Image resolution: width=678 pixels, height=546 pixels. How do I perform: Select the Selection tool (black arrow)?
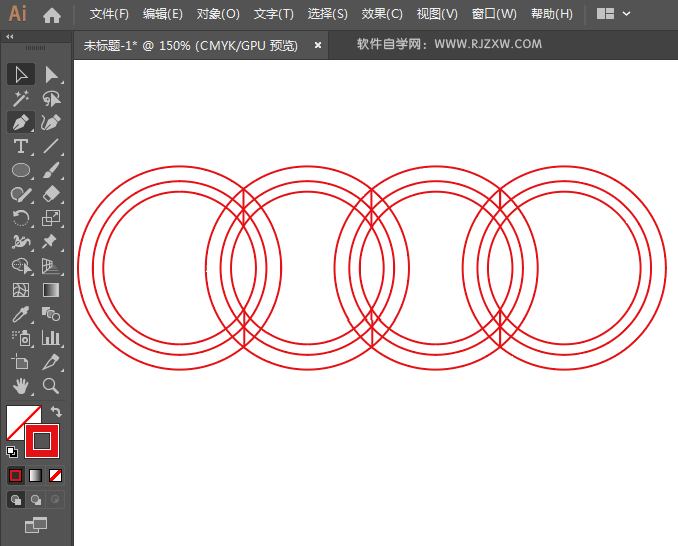click(21, 74)
